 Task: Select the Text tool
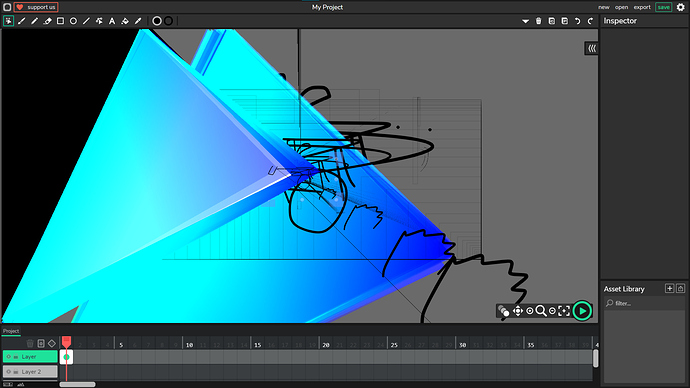pyautogui.click(x=112, y=21)
